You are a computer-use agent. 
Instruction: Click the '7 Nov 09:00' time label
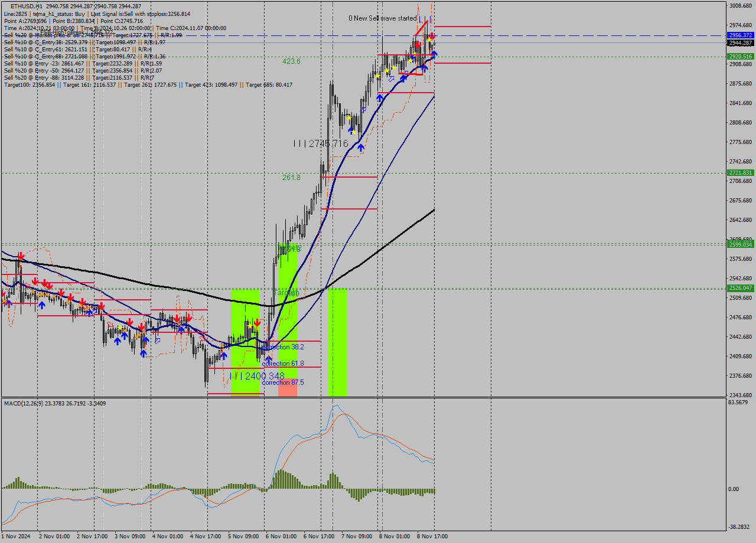pos(356,537)
